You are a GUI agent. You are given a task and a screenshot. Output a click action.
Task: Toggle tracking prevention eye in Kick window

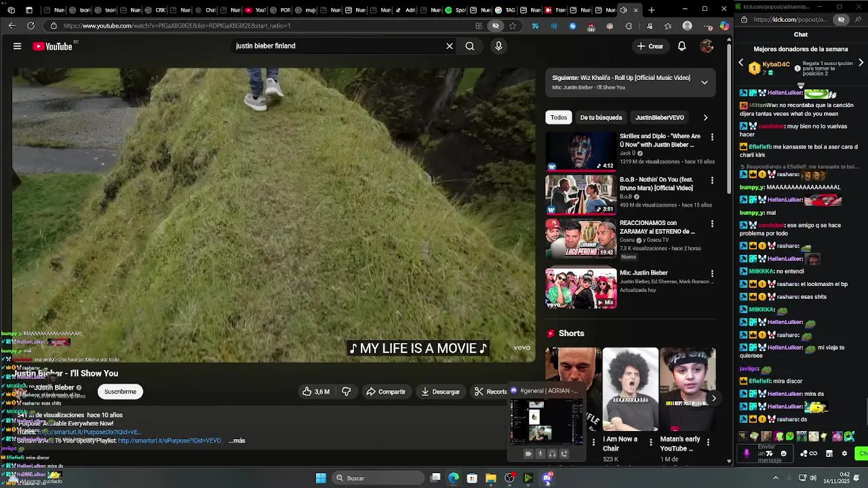841,20
